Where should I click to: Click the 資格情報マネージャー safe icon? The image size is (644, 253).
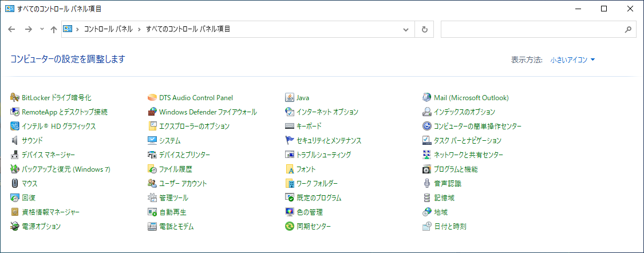(15, 212)
